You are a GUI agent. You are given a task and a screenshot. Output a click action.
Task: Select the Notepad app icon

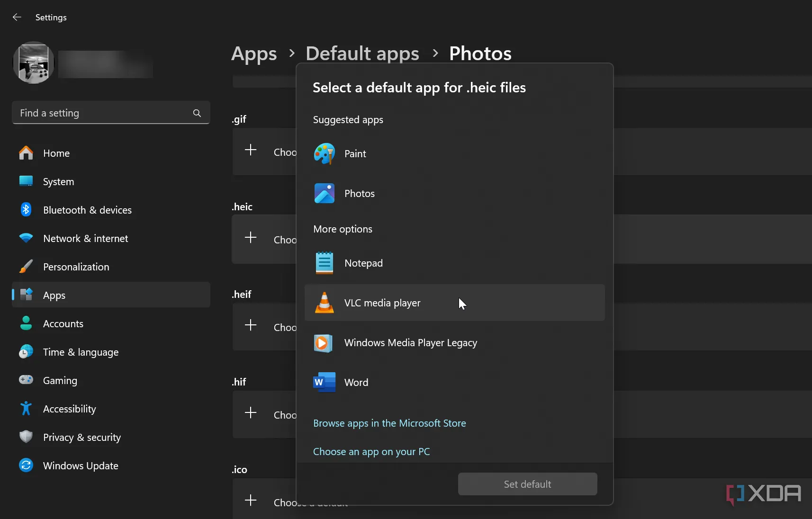tap(325, 263)
